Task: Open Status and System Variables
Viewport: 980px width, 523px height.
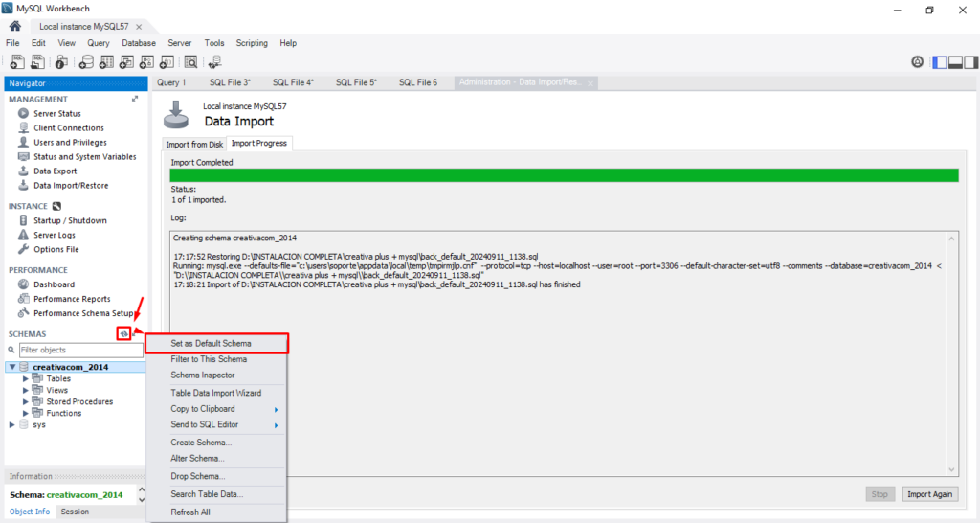Action: pos(84,156)
